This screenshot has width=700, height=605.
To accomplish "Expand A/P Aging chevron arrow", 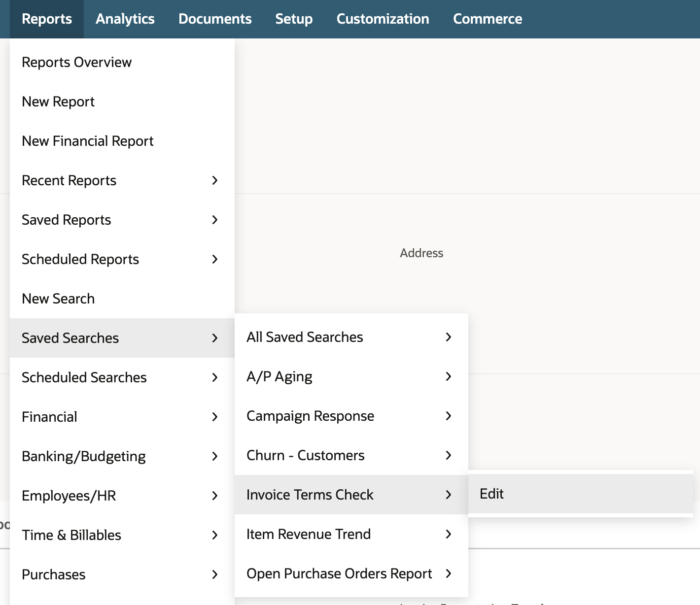I will [449, 376].
